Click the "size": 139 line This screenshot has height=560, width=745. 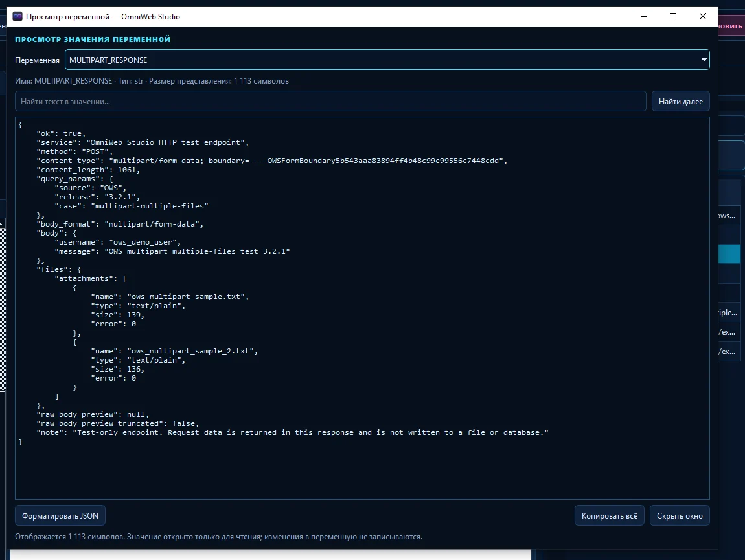coord(117,315)
